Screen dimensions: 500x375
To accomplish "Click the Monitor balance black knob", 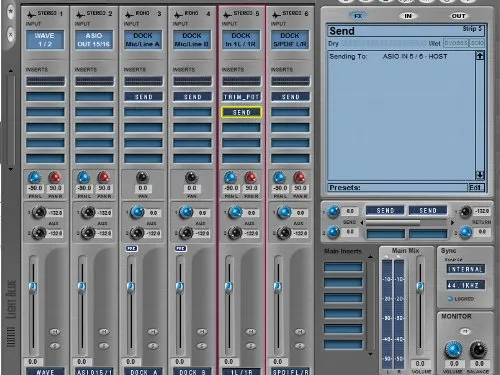I will (478, 350).
